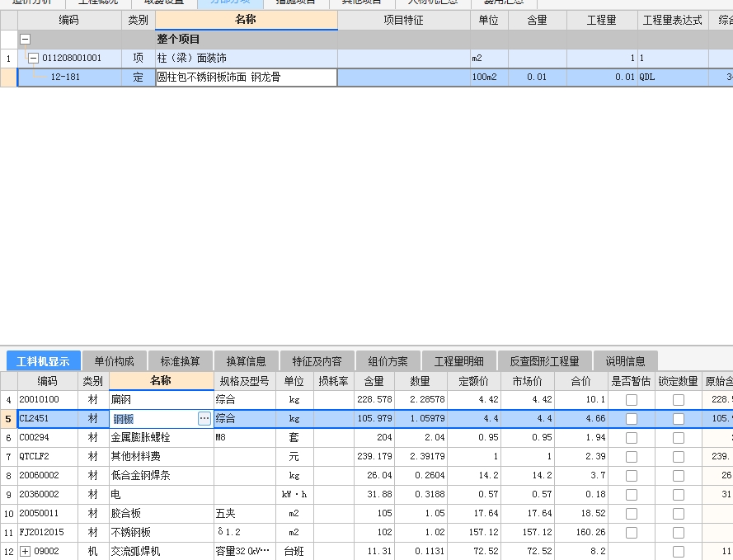Click the 工程量表达式 column header
Viewport: 733px width, 560px height.
673,20
